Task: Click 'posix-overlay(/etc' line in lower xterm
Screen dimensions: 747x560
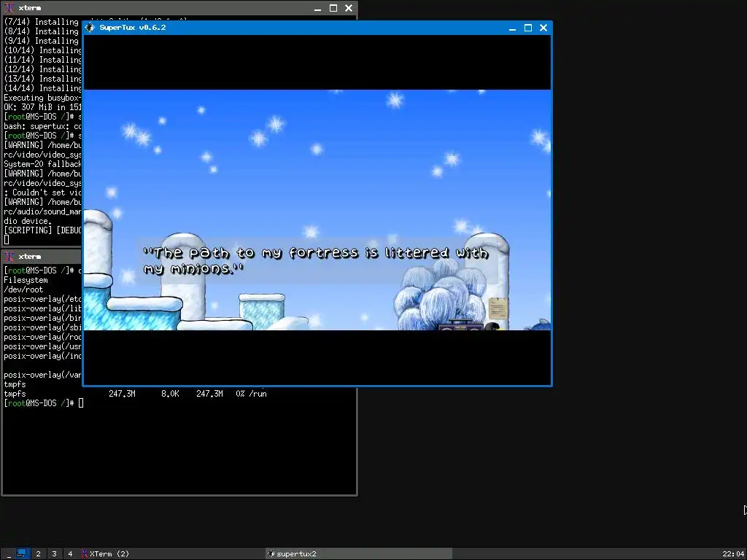Action: coord(42,299)
